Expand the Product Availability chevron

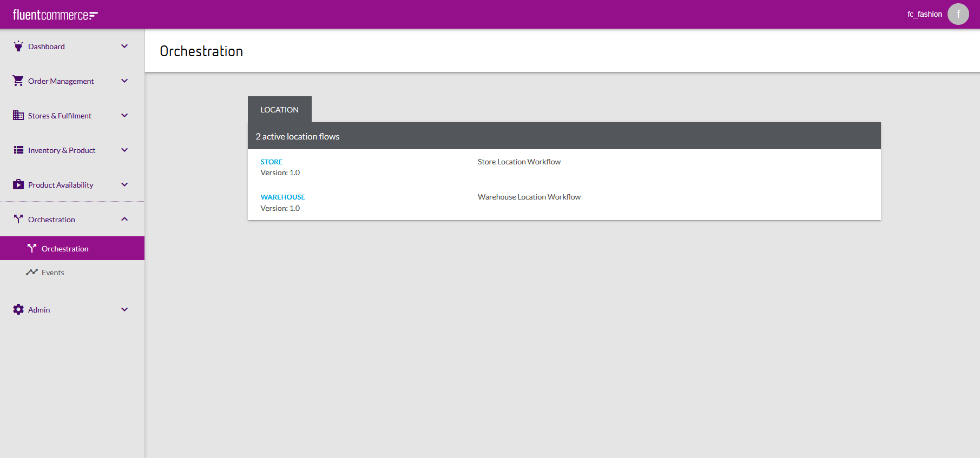[124, 184]
